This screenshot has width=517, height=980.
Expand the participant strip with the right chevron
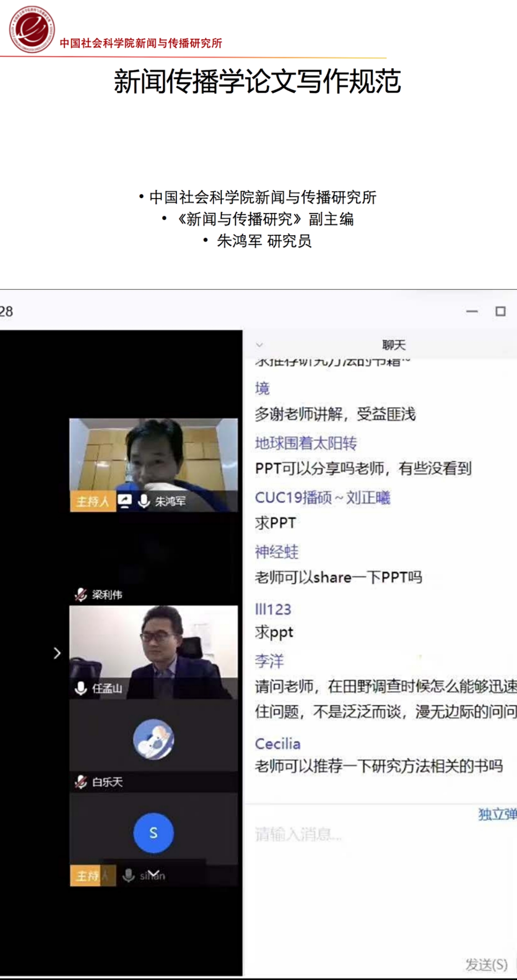pos(57,653)
